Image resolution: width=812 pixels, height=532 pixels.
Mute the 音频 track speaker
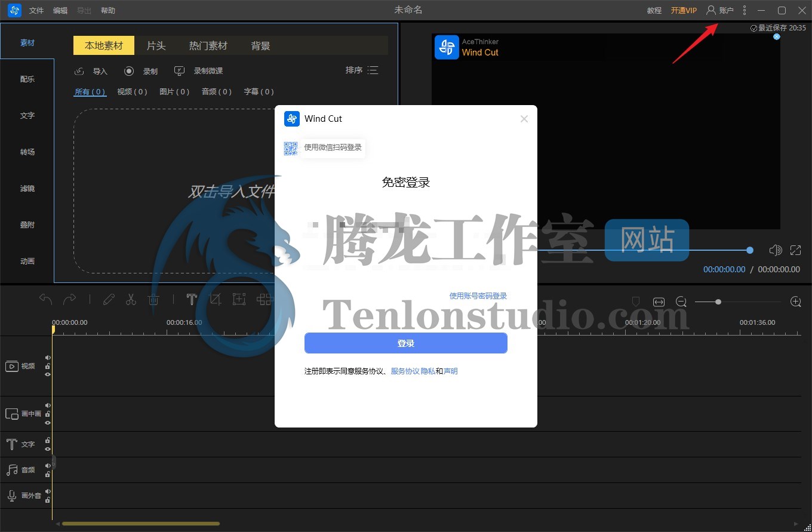[x=48, y=466]
